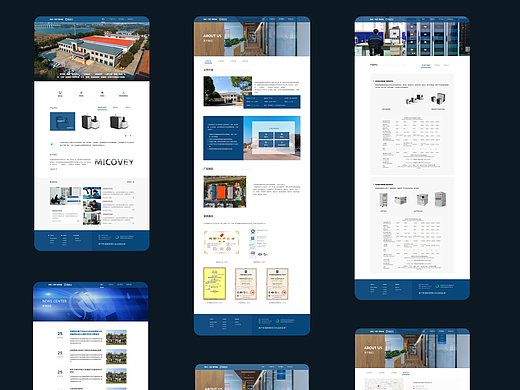Screen dimensions: 520x390
Task: Open the rightmost cabinet image in the second product block
Action: pyautogui.click(x=440, y=199)
